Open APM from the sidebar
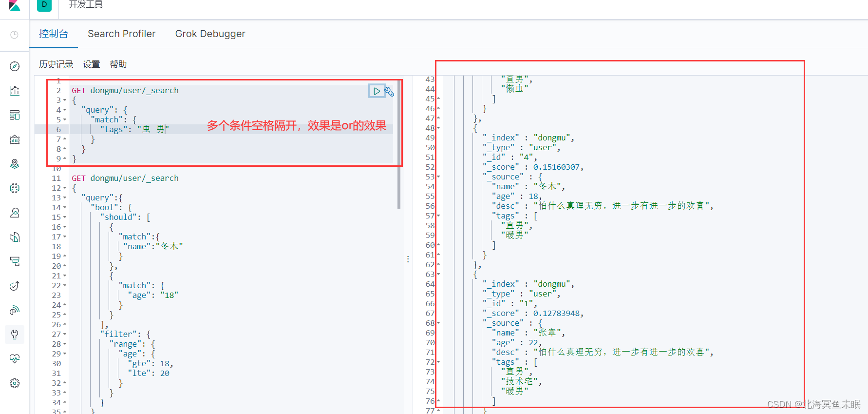The image size is (868, 414). (x=15, y=261)
